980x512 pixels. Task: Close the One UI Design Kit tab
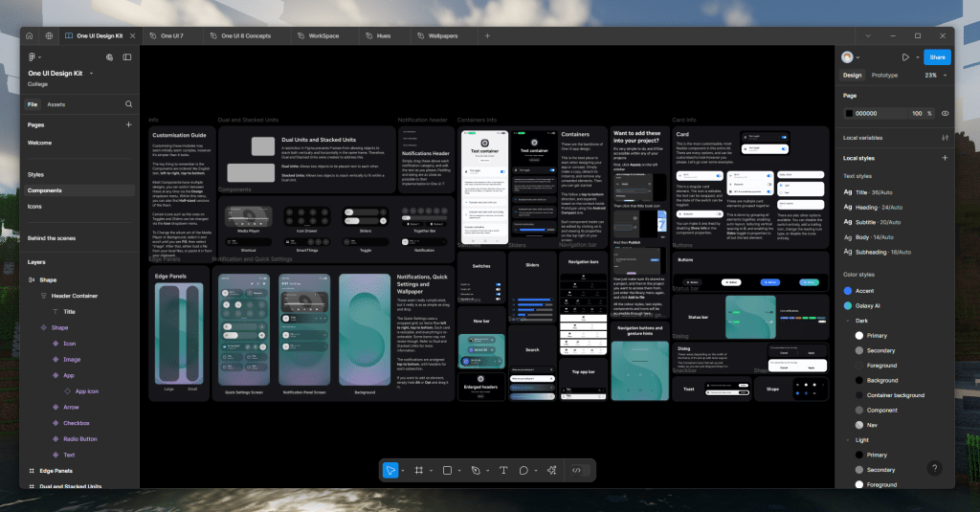[x=132, y=35]
